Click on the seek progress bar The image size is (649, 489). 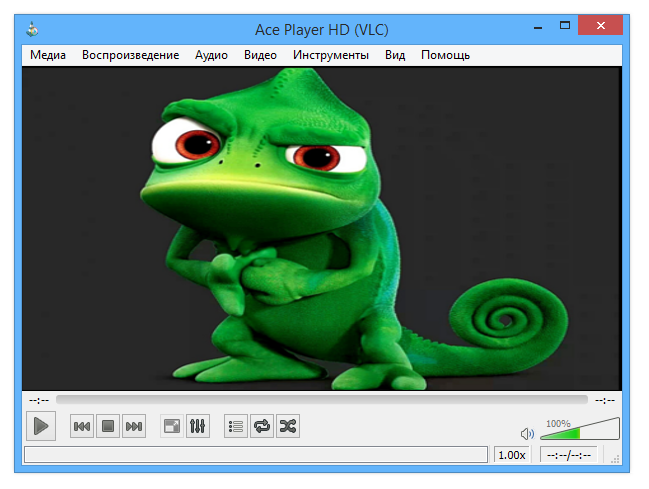point(322,400)
